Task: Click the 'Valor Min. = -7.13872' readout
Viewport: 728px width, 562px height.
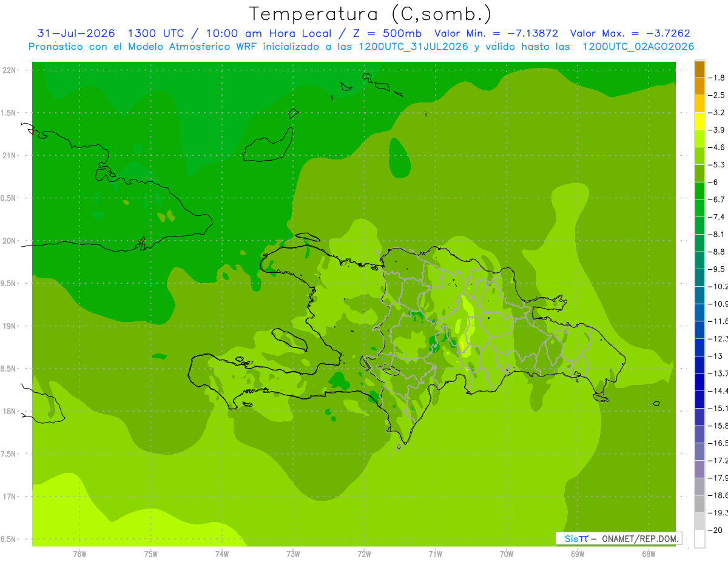Action: click(x=497, y=33)
